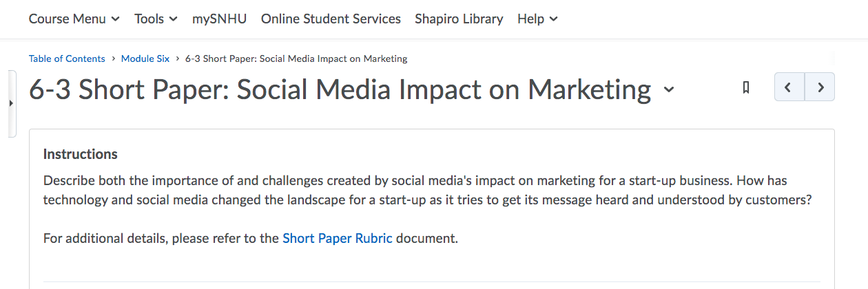Open the Help dropdown menu
The width and height of the screenshot is (868, 289).
[537, 19]
